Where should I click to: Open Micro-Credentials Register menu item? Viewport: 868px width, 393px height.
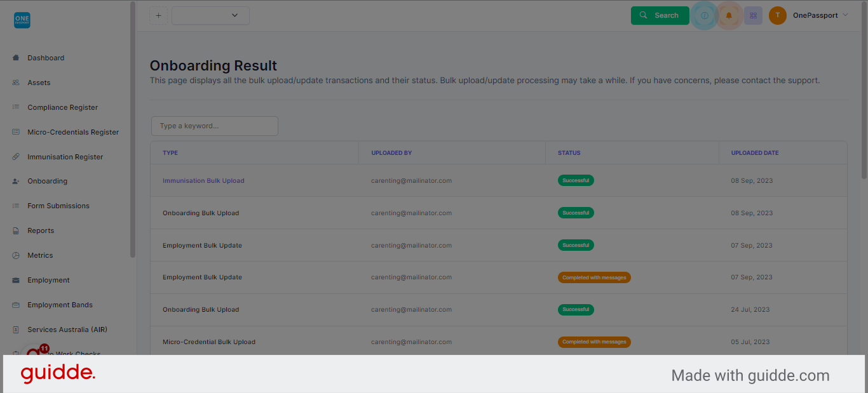[73, 132]
